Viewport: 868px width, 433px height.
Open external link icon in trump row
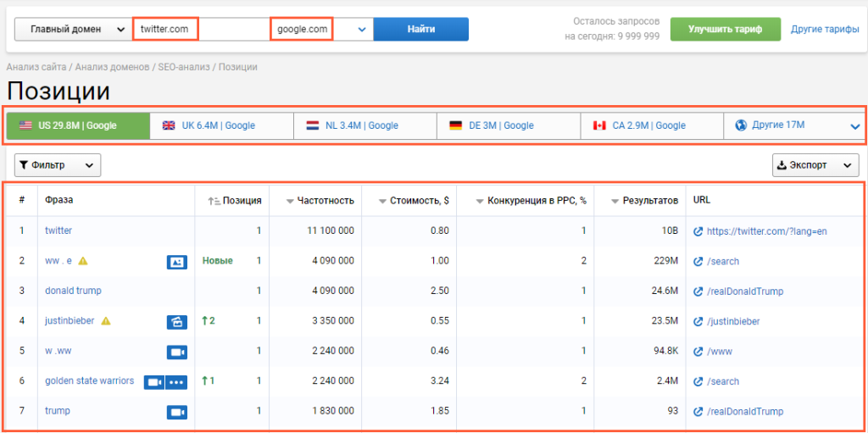(x=698, y=412)
